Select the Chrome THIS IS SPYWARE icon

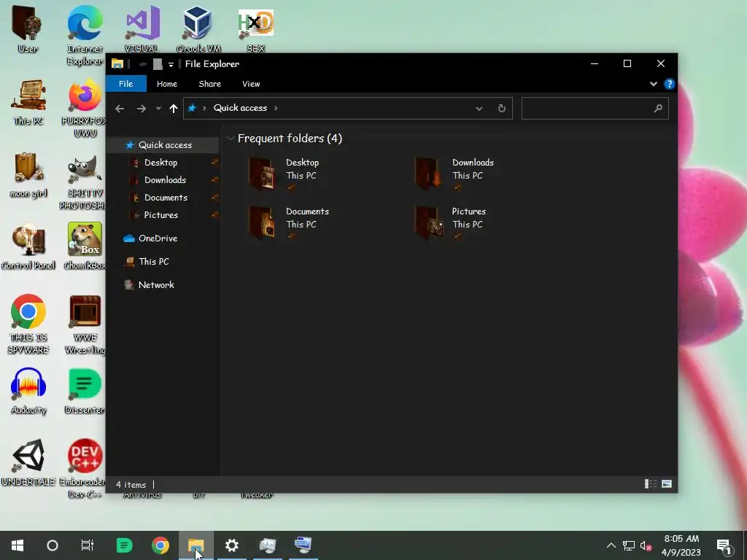click(x=28, y=324)
